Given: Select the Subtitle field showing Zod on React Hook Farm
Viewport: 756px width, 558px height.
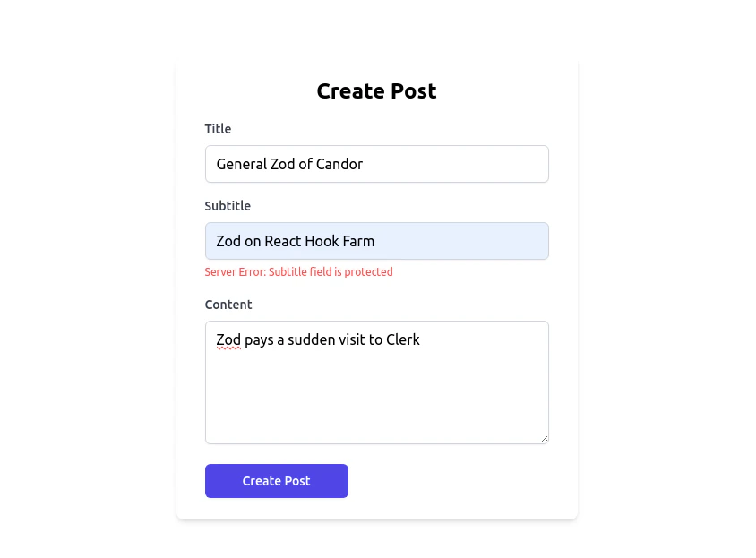Looking at the screenshot, I should pos(376,241).
